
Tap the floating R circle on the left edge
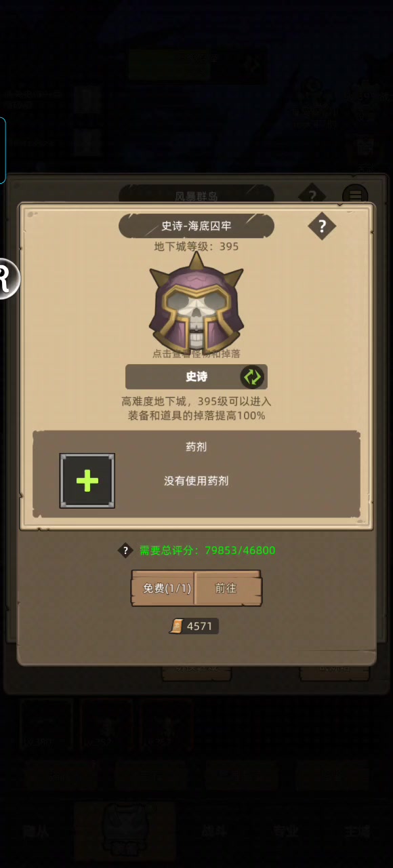pyautogui.click(x=5, y=279)
